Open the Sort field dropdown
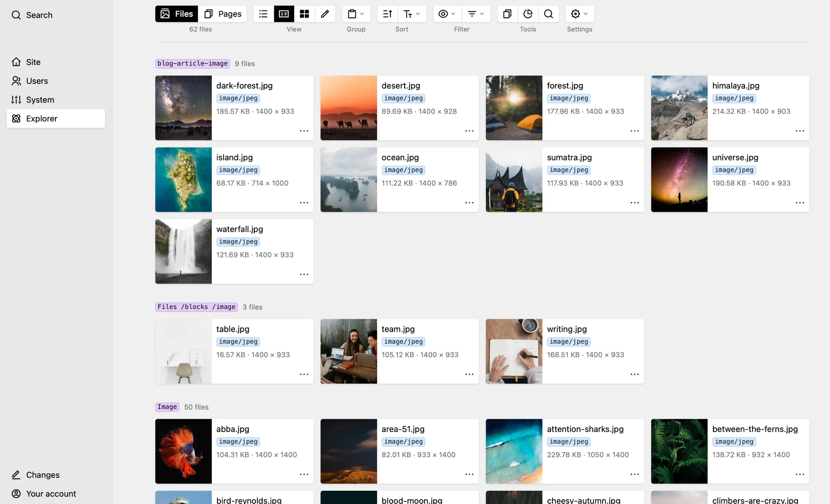 click(412, 14)
